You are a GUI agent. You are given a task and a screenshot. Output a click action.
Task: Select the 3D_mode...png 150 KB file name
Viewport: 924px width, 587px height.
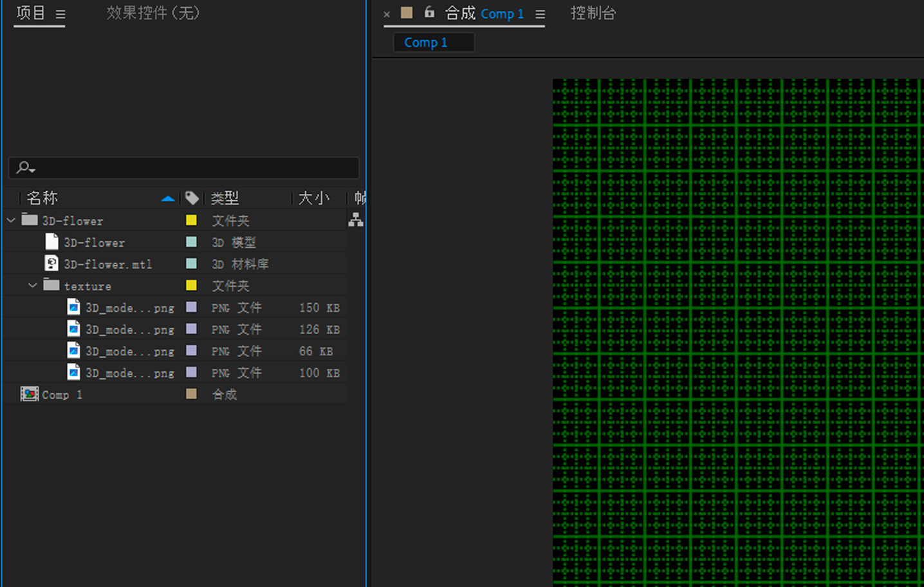coord(130,308)
